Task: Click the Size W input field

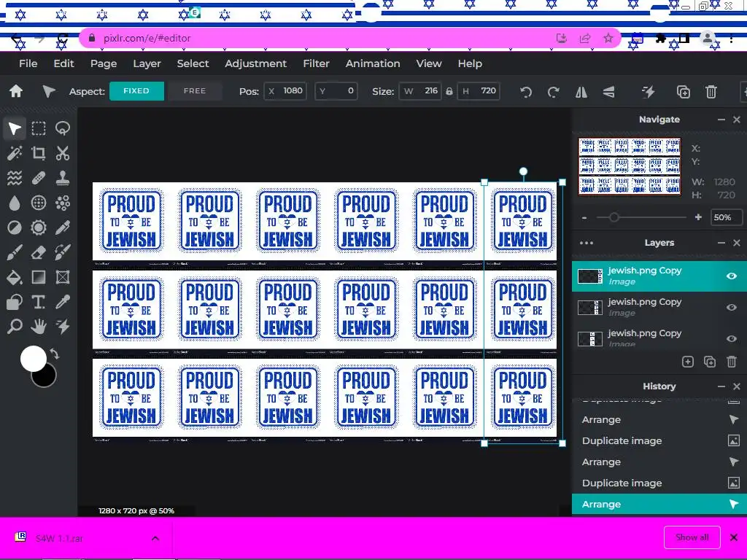Action: (x=419, y=91)
